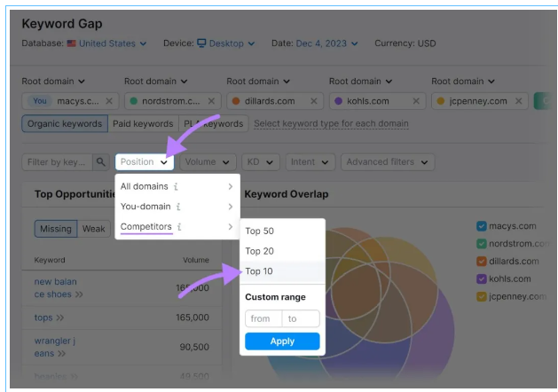Viewport: 558px width, 392px height.
Task: Click the yellow jcpenney.com color dot
Action: pyautogui.click(x=441, y=101)
